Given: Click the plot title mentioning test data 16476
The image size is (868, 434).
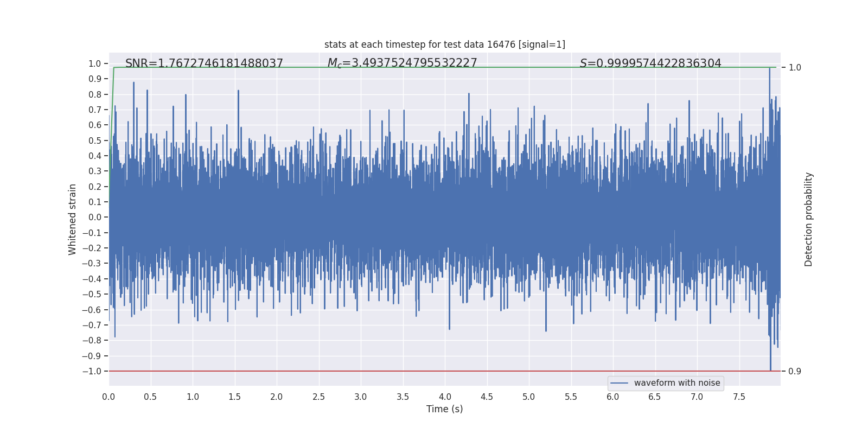Looking at the screenshot, I should (444, 44).
